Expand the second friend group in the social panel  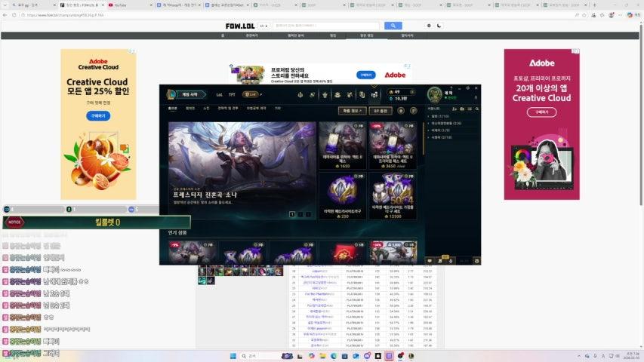click(x=445, y=123)
